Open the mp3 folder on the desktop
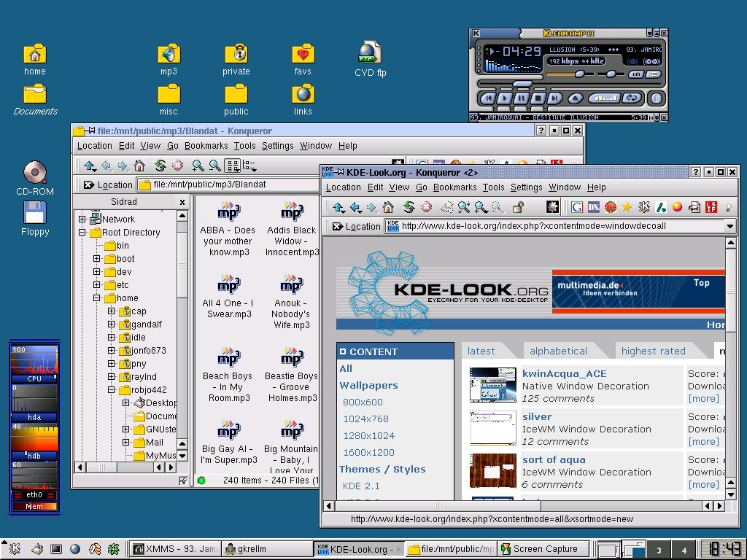Screen dimensions: 747x560 click(169, 60)
